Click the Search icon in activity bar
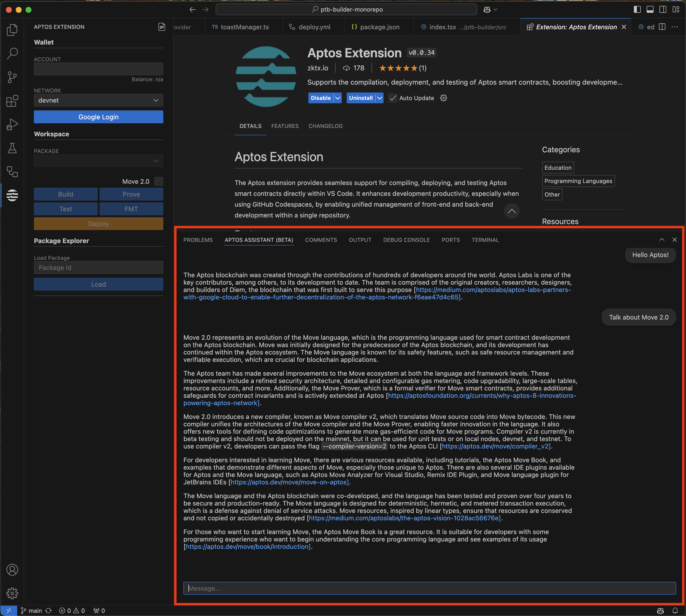The height and width of the screenshot is (616, 686). (x=12, y=53)
